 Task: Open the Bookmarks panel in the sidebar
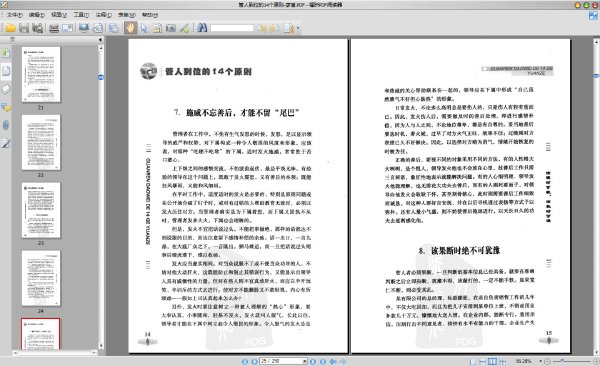point(6,53)
